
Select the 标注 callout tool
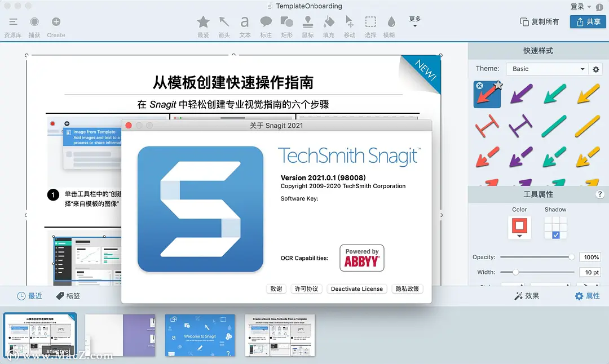point(266,27)
